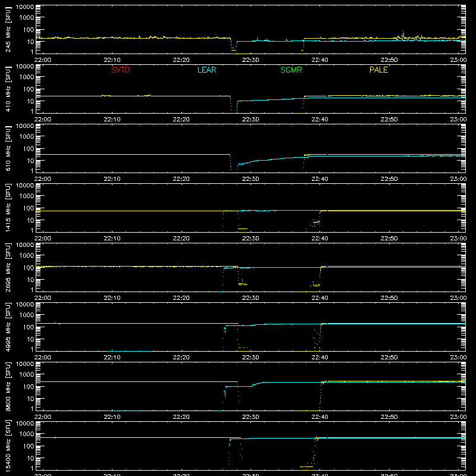Select the 245 MHz [SFU] axis label

click(x=8, y=30)
